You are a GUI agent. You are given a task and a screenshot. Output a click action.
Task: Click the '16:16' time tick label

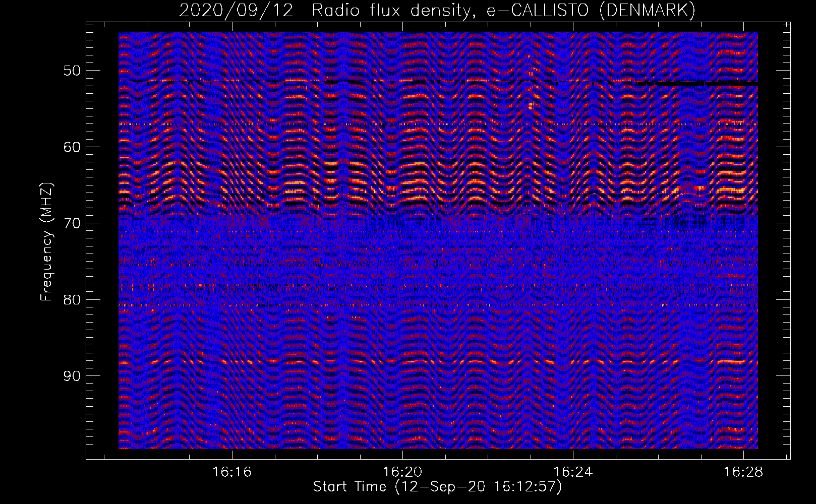click(x=231, y=472)
